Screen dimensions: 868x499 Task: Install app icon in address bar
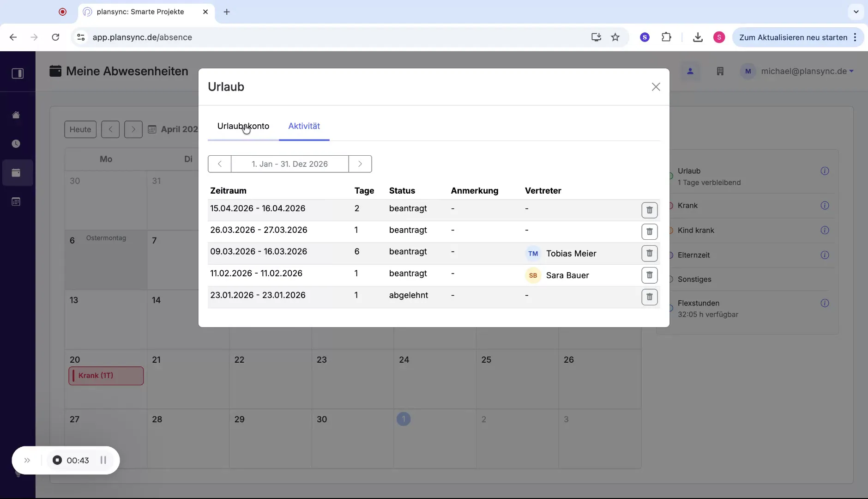tap(596, 37)
